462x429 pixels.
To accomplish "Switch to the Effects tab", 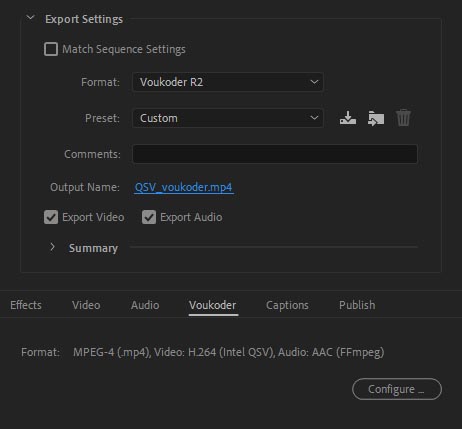I will click(26, 305).
